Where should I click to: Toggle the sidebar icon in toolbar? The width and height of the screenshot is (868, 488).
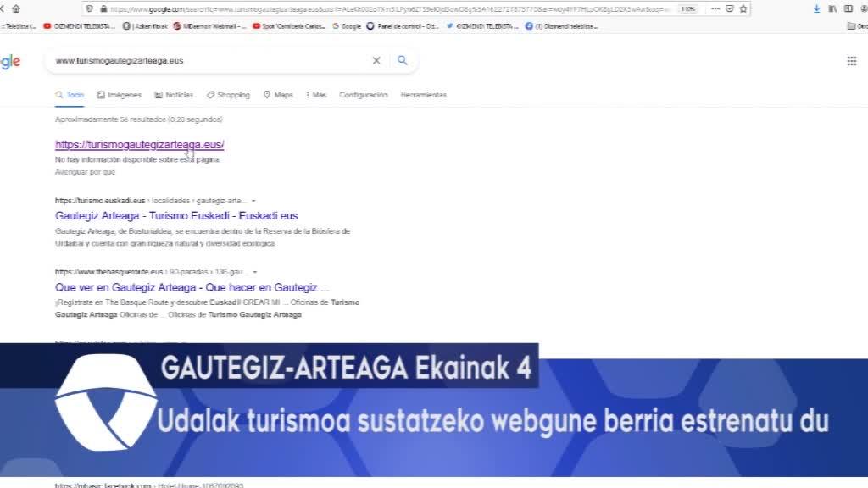pos(848,8)
